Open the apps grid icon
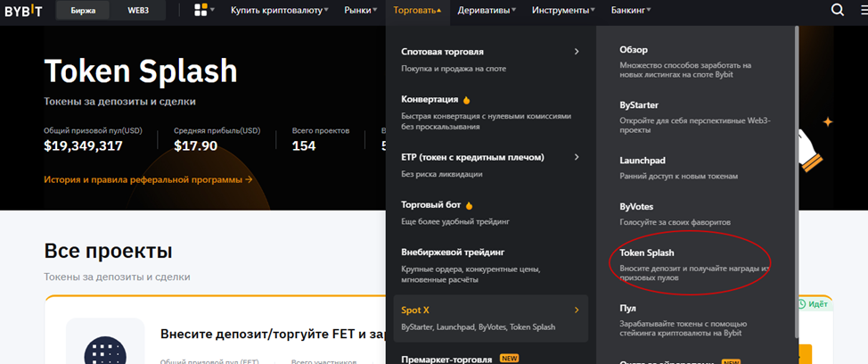Screen dimensions: 868x364 point(201,10)
